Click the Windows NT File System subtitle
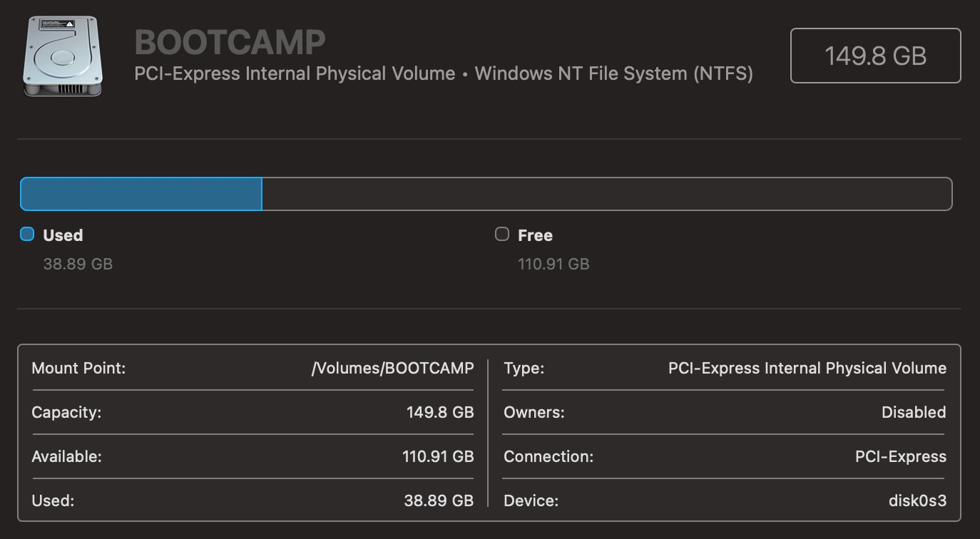 pos(613,73)
